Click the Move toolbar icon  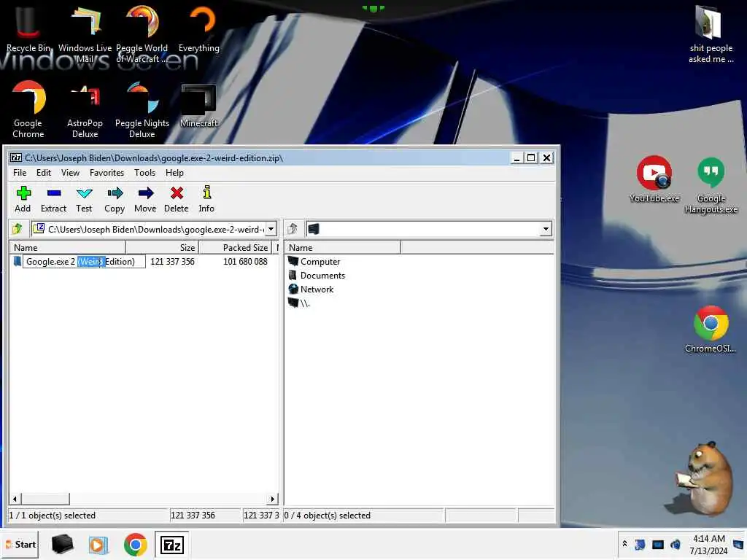pyautogui.click(x=145, y=199)
